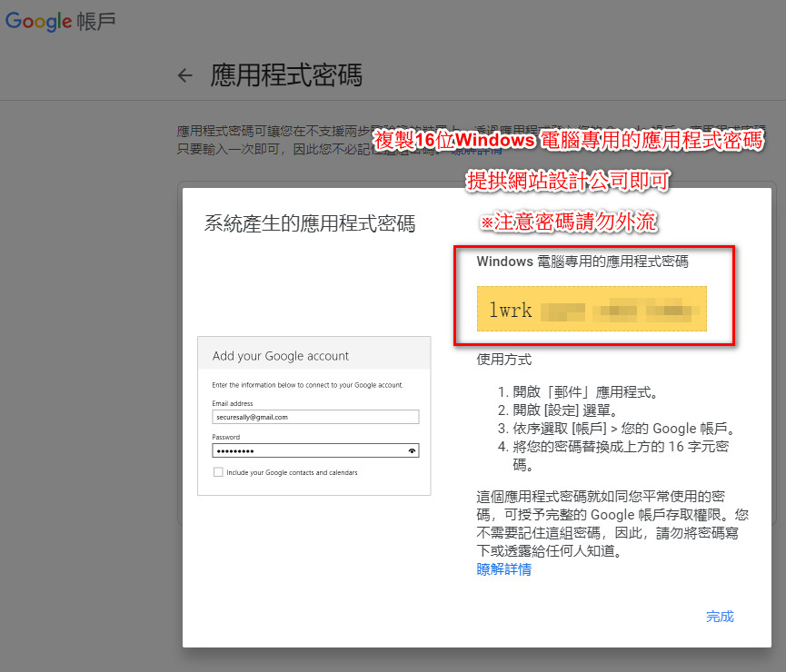786x672 pixels.
Task: Open the 瞭解詳情 link below the password notes
Action: (x=503, y=569)
